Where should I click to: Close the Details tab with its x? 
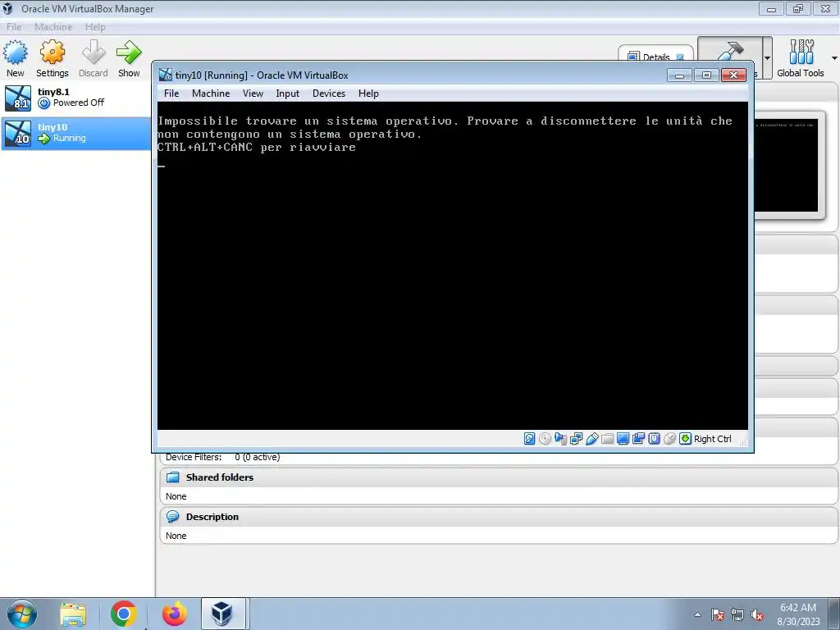[680, 57]
